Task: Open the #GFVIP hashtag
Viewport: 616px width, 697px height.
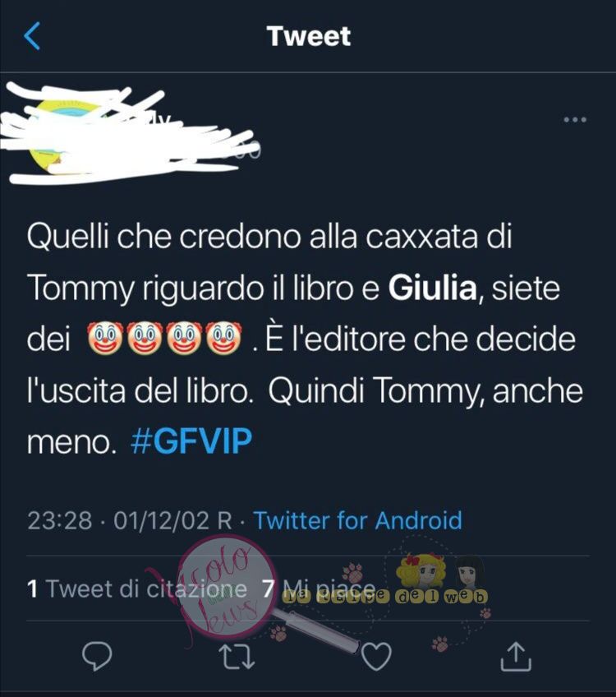Action: click(x=191, y=441)
